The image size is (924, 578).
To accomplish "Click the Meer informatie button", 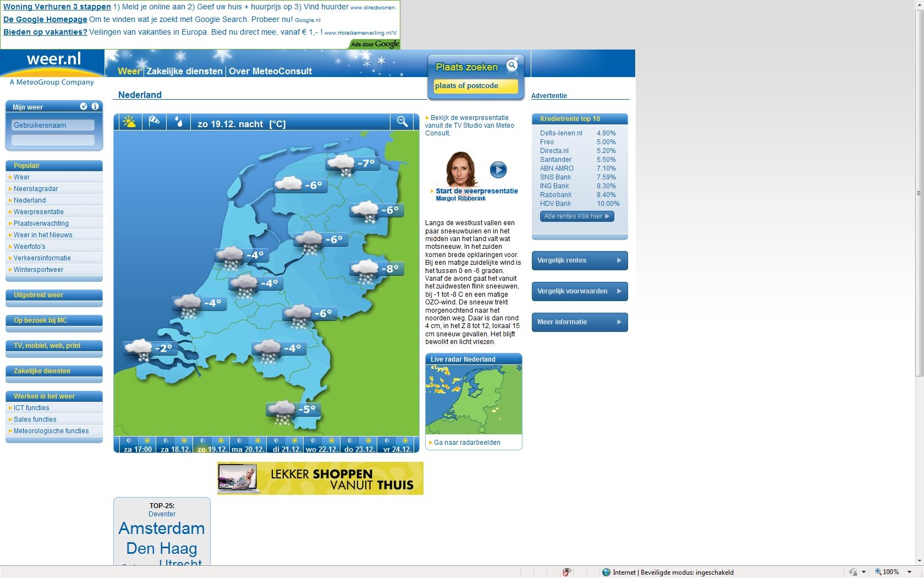I will (580, 322).
